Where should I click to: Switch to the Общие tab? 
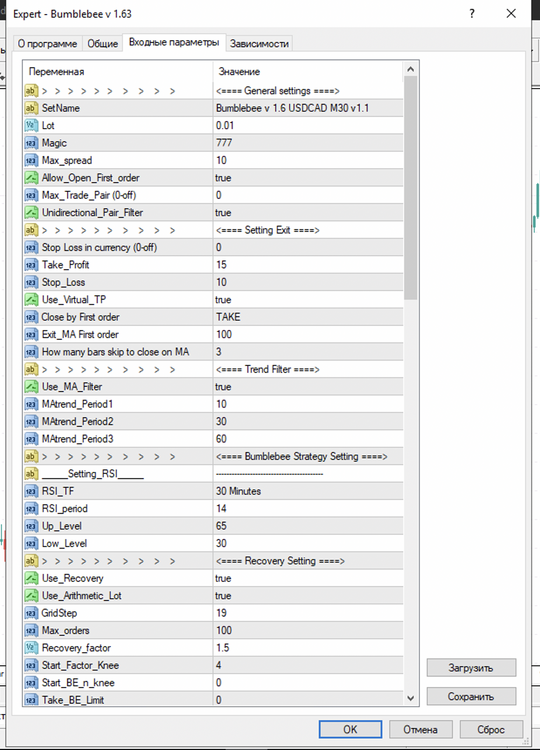pyautogui.click(x=102, y=44)
